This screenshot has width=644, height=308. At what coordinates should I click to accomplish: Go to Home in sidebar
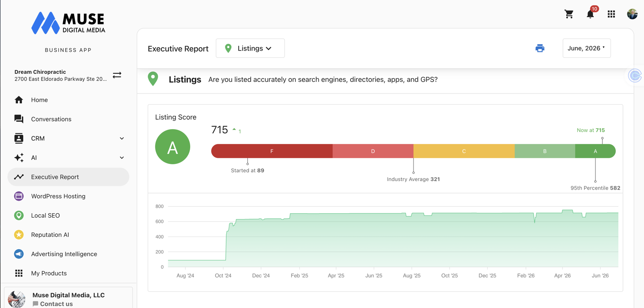pos(68,100)
